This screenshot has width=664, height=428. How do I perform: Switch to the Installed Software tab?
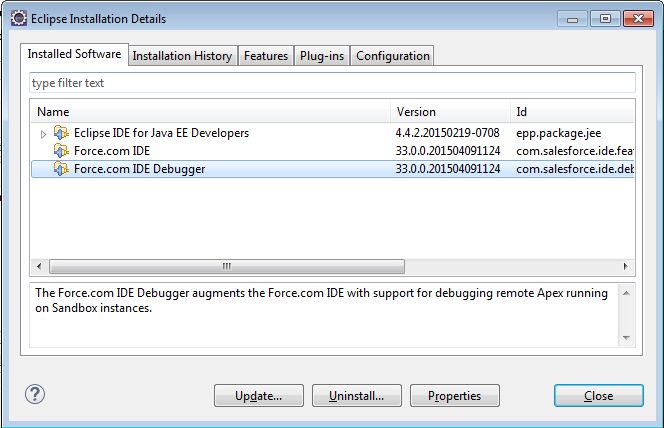point(74,54)
